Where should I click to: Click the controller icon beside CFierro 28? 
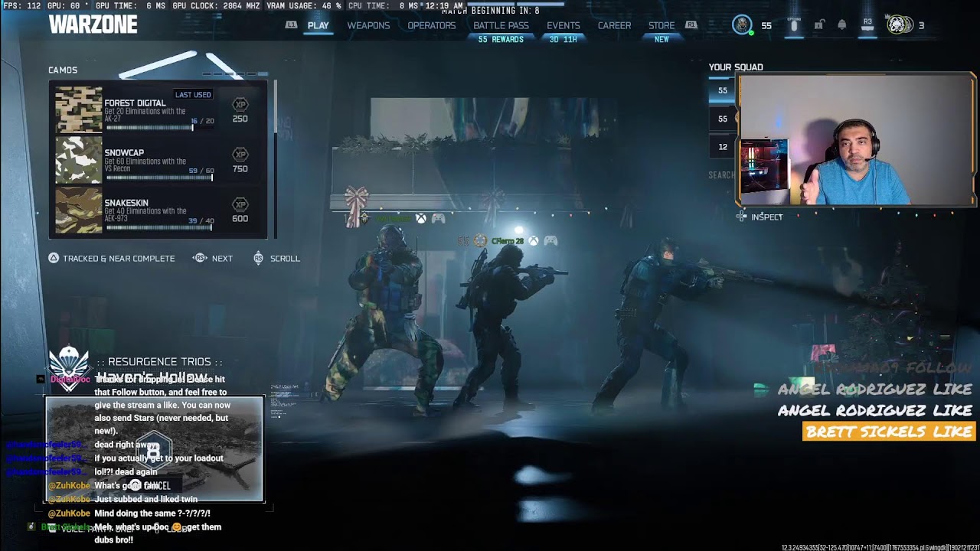pyautogui.click(x=550, y=241)
